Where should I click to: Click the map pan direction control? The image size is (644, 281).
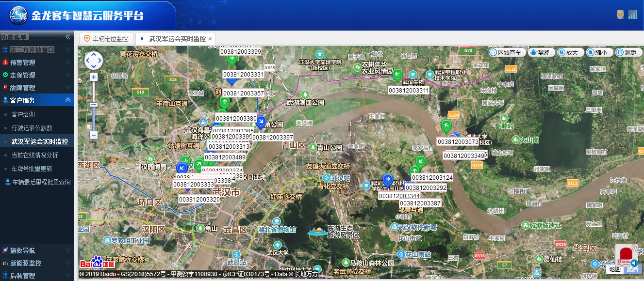pos(94,61)
